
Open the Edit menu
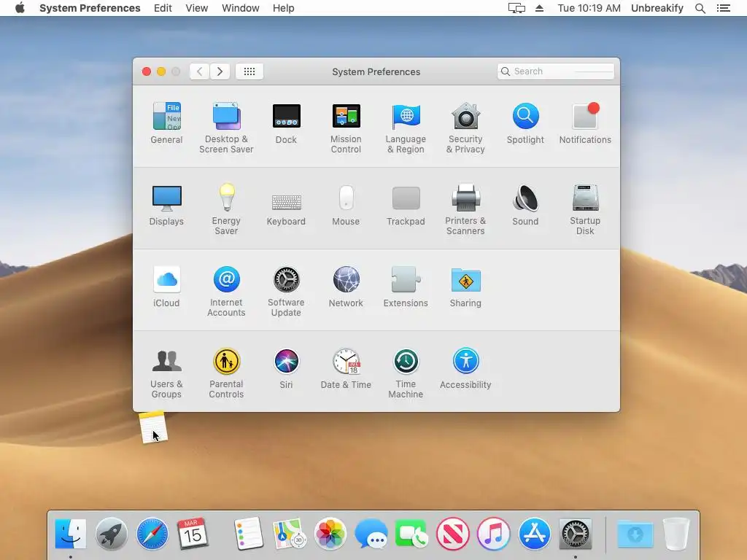[x=163, y=8]
